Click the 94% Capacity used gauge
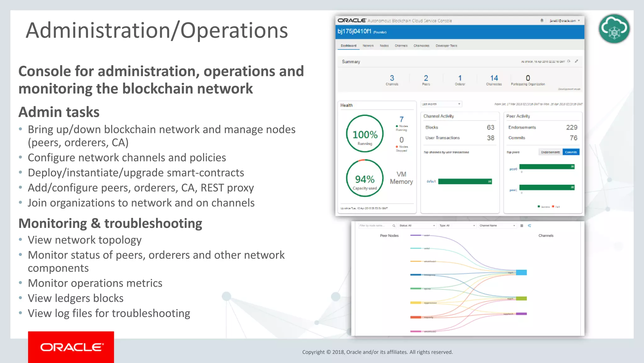Screen dimensions: 644x363 pyautogui.click(x=365, y=178)
